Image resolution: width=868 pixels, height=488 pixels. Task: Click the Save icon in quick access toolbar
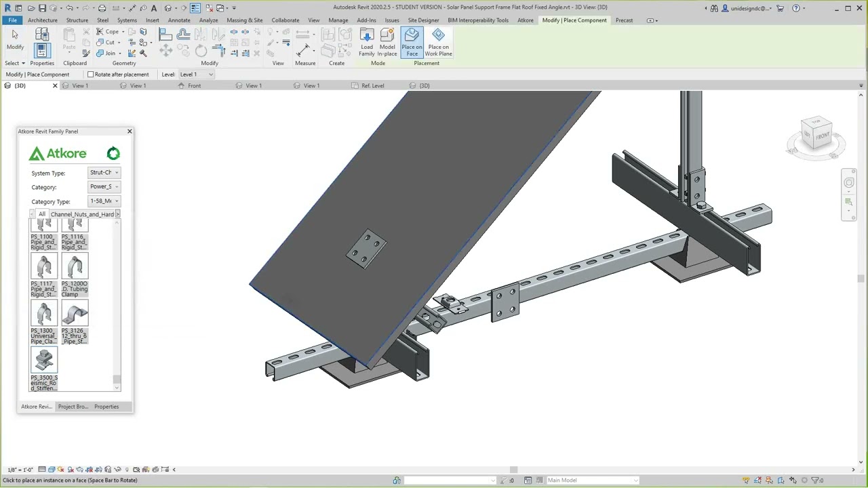pos(42,8)
